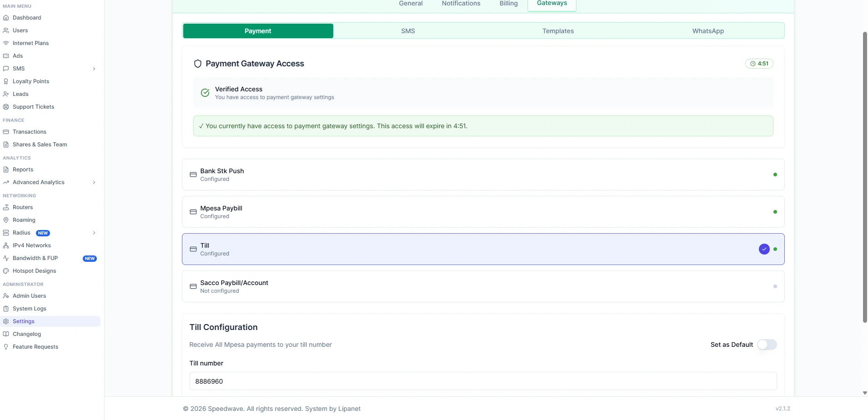This screenshot has width=868, height=420.
Task: Click the SMS chat bubble icon
Action: point(6,69)
